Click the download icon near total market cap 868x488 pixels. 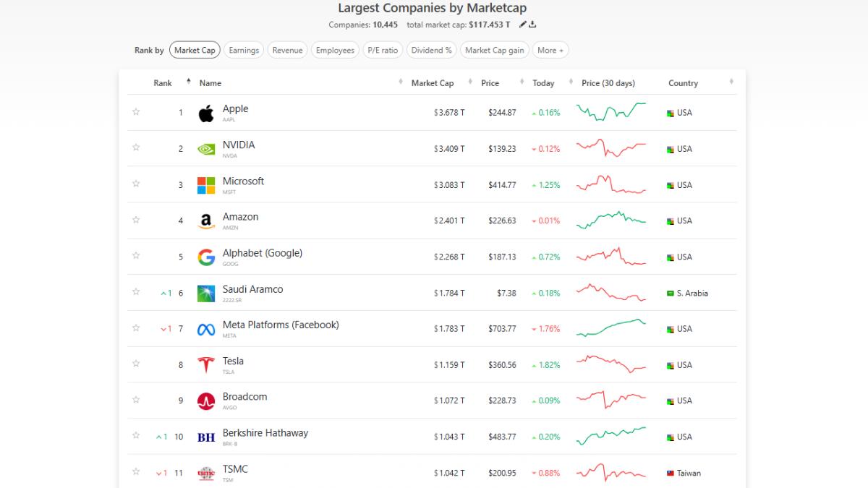point(533,25)
